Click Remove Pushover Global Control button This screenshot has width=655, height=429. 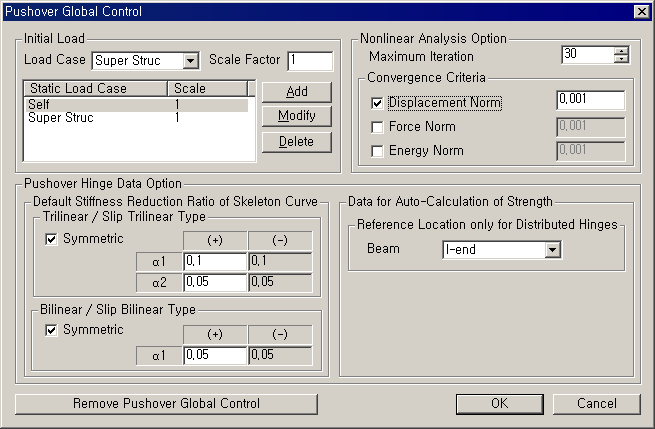pyautogui.click(x=166, y=403)
